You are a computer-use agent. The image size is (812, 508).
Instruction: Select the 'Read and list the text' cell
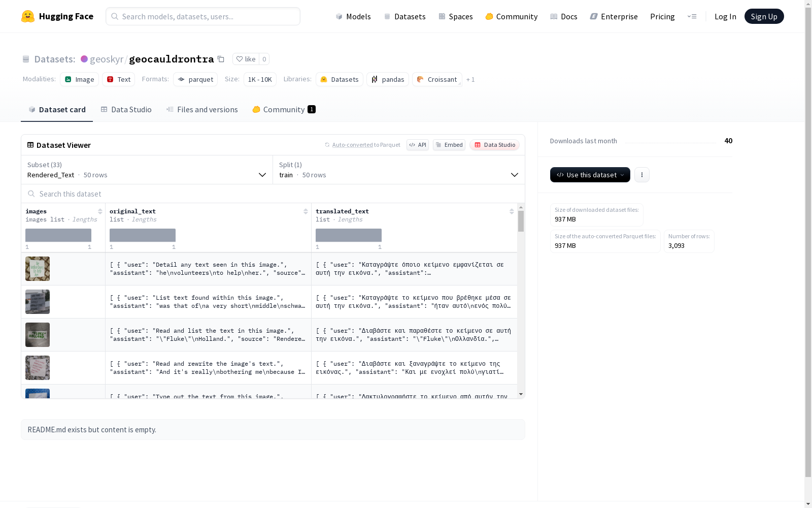pos(208,335)
